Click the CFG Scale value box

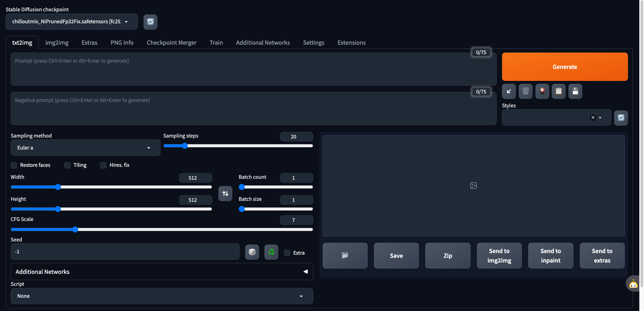(297, 220)
